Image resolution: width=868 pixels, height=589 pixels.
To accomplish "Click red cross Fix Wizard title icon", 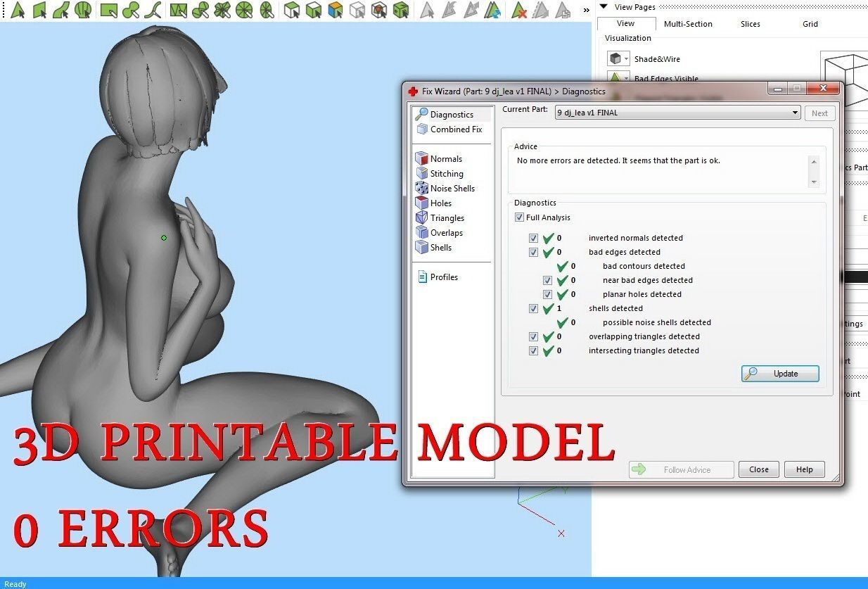I will (413, 91).
